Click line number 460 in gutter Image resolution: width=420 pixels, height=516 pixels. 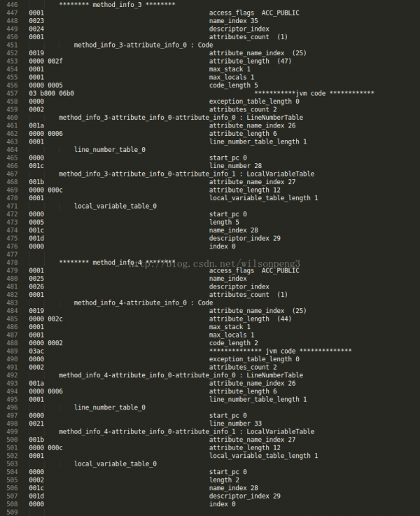pyautogui.click(x=12, y=118)
